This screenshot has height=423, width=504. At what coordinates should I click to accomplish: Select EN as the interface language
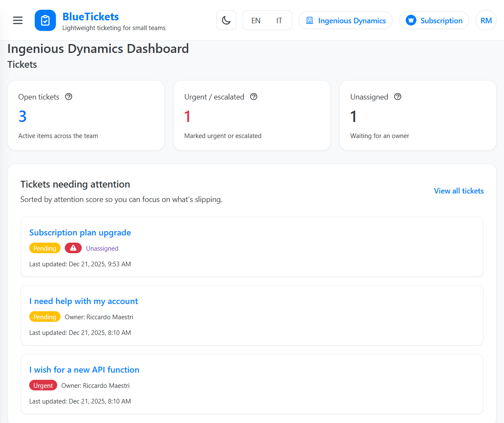256,20
